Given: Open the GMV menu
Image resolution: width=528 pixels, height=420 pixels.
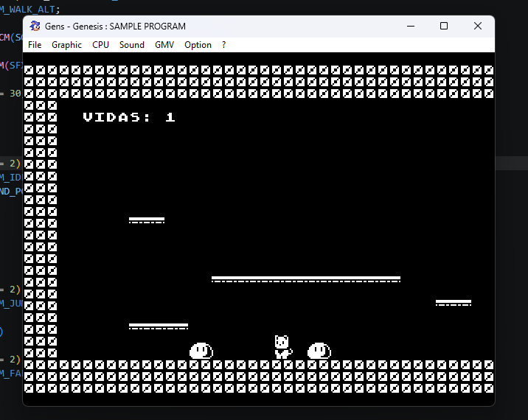Looking at the screenshot, I should point(164,45).
